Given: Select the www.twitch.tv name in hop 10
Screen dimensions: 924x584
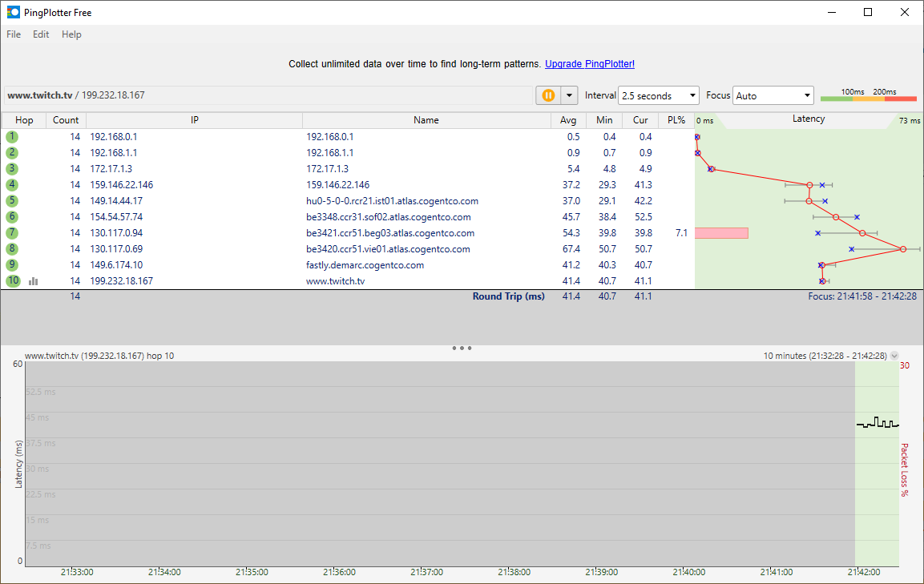Looking at the screenshot, I should [x=335, y=281].
